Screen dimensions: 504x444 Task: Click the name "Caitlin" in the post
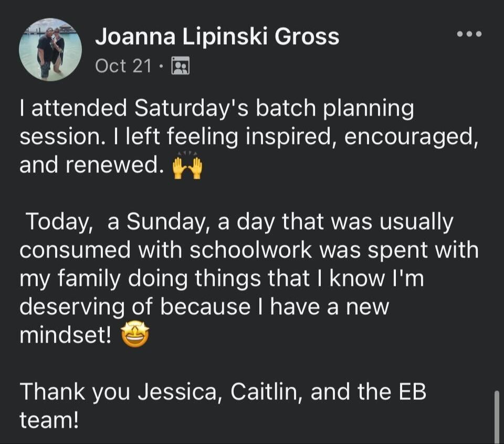[x=264, y=393]
